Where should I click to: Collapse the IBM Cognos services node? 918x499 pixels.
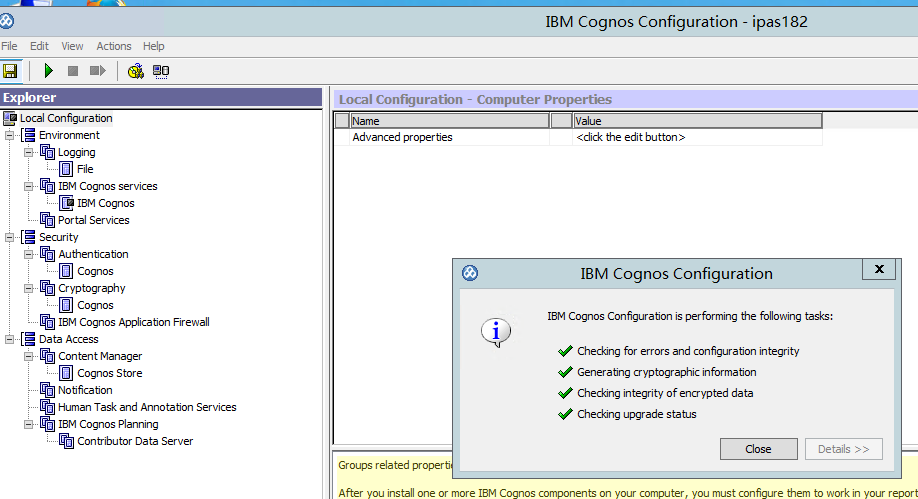point(28,186)
